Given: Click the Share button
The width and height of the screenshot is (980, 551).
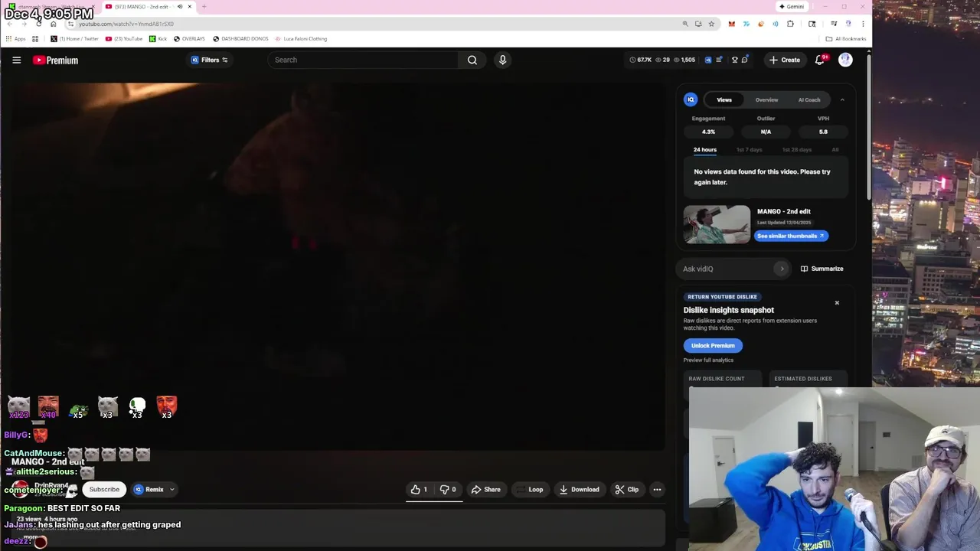Looking at the screenshot, I should 485,490.
